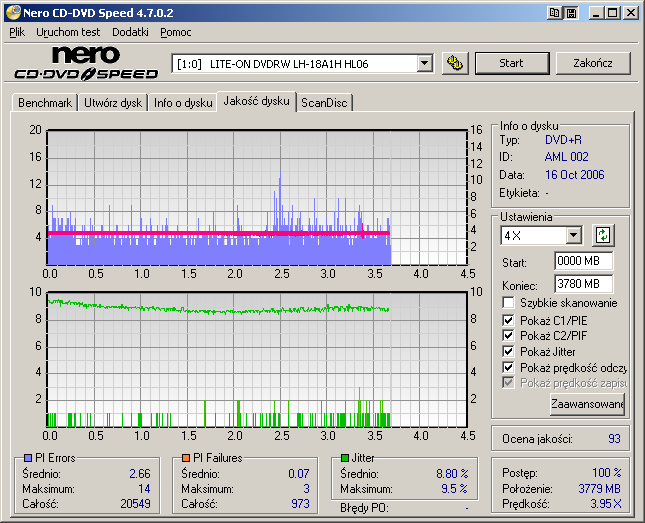Screen dimensions: 645x523
Task: Minimize the Nero CD-DVD Speed window
Action: click(596, 13)
